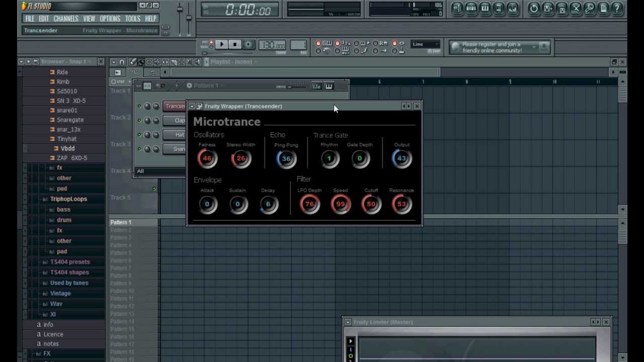
Task: Toggle Clap channel mute LED
Action: point(139,120)
